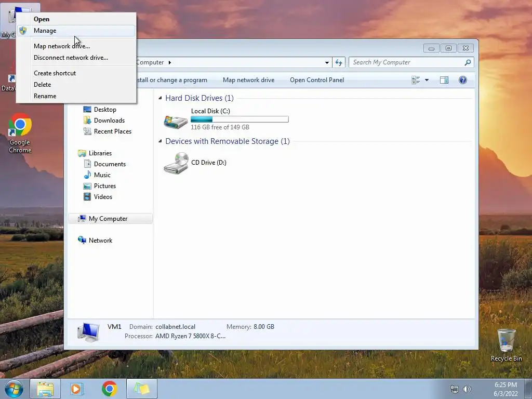Image resolution: width=532 pixels, height=399 pixels.
Task: Click the address bar refresh button
Action: tap(339, 62)
